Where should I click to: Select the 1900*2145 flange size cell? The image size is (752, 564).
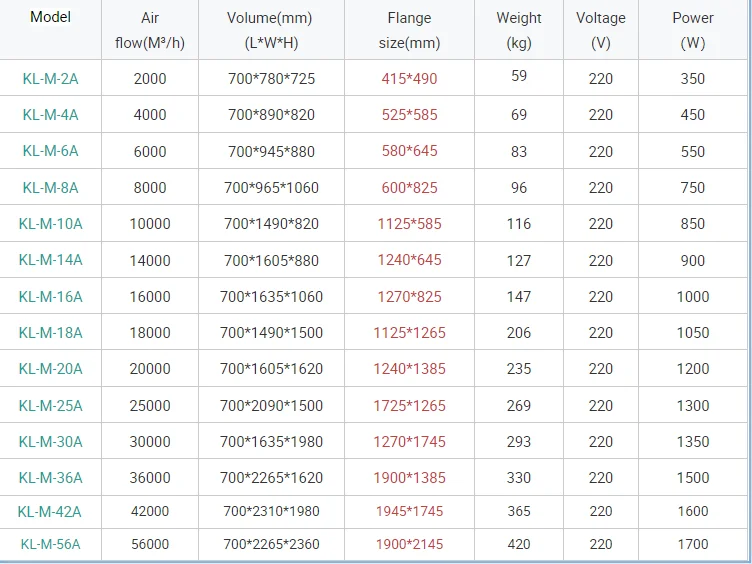tap(409, 545)
